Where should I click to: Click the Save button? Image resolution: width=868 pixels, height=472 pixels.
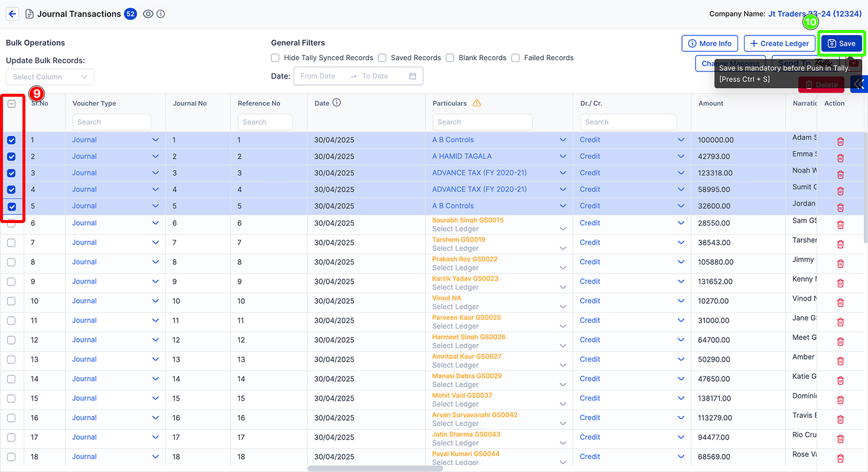(x=841, y=43)
